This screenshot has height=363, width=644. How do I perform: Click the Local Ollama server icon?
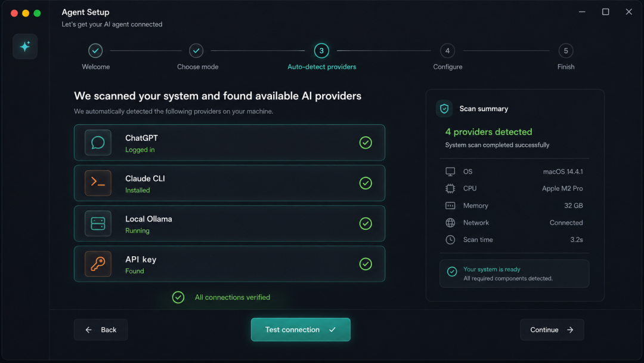(98, 224)
